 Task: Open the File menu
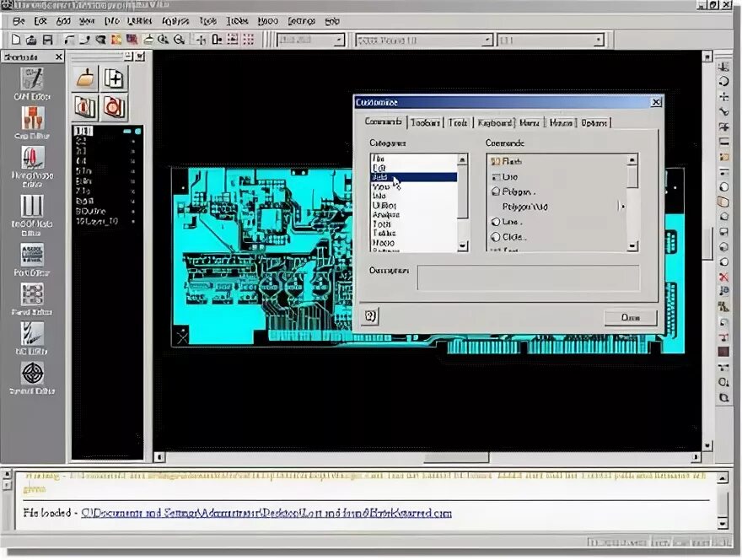(x=19, y=21)
